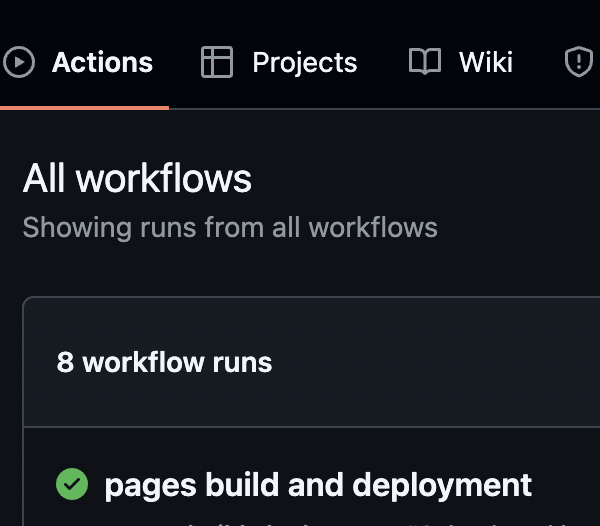
Task: Click the Showing runs from all workflows subtitle
Action: point(230,227)
